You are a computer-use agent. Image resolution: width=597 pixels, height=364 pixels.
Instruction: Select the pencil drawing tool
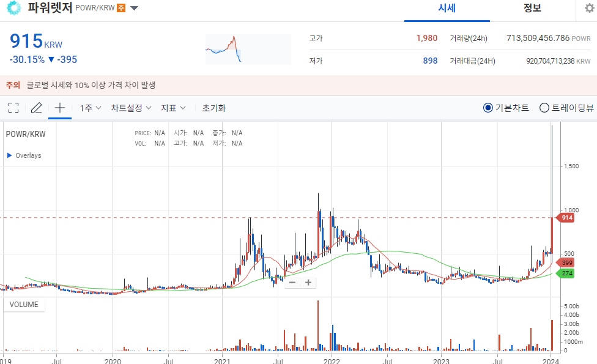coord(36,107)
